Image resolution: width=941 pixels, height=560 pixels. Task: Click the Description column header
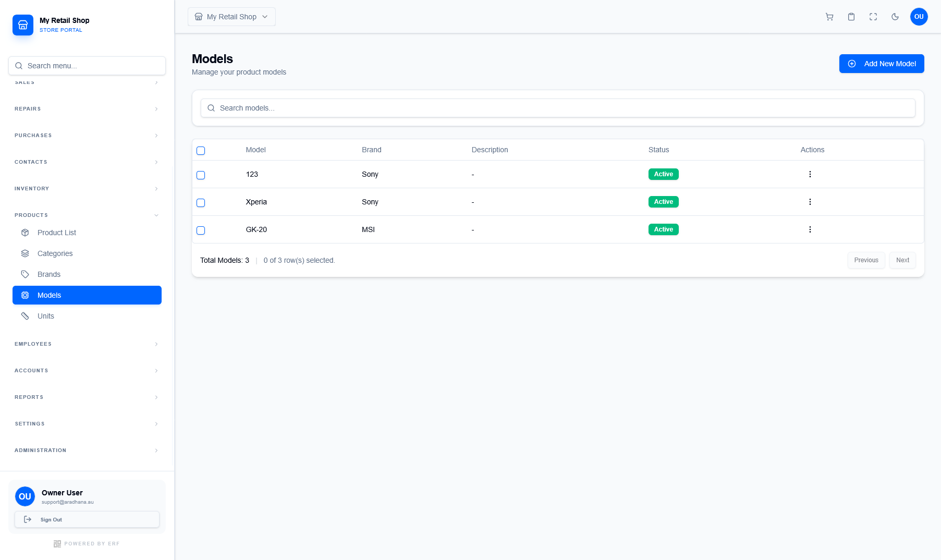(x=490, y=150)
